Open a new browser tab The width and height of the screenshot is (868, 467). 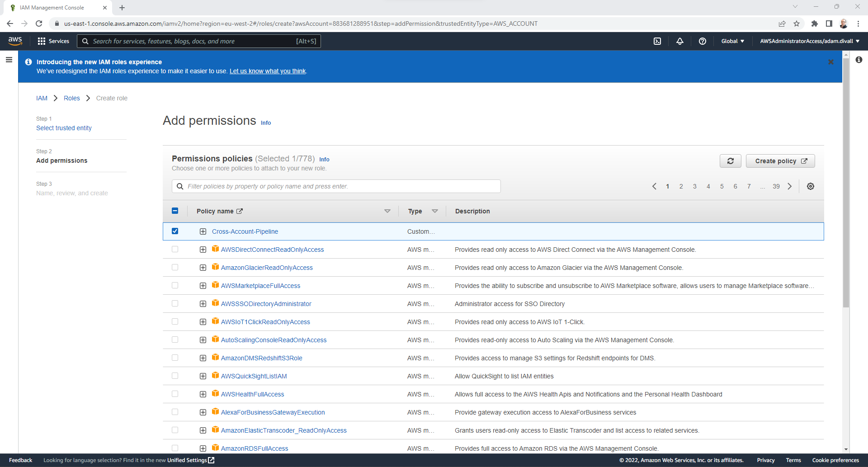point(122,8)
